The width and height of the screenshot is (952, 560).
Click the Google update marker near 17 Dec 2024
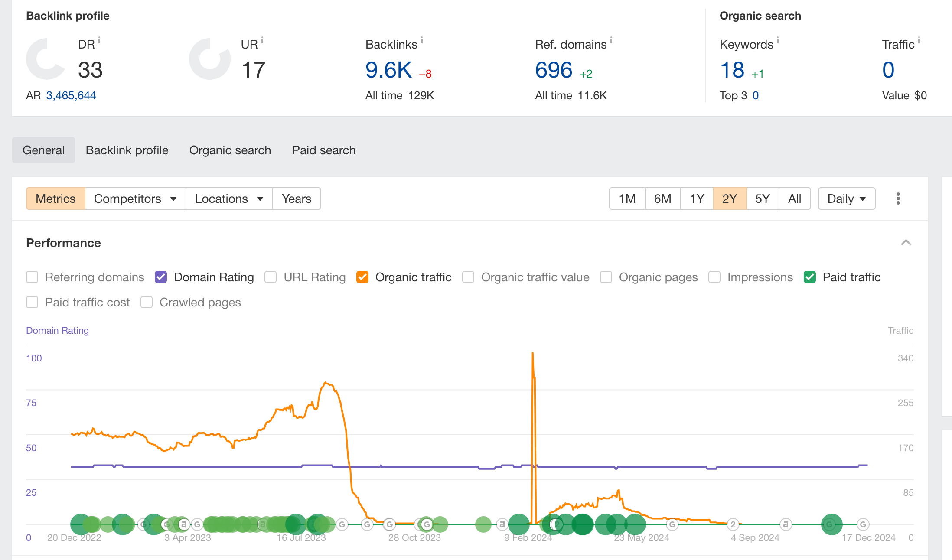863,524
